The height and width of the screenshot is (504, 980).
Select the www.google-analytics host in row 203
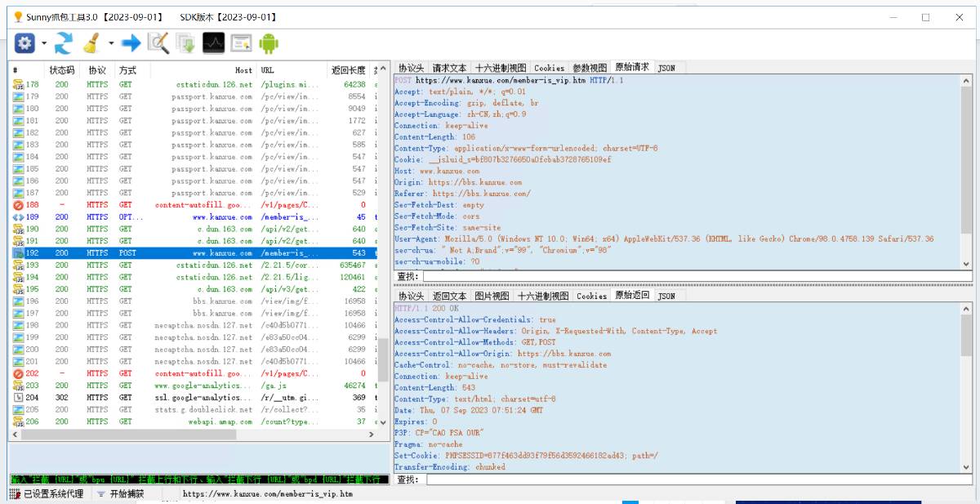203,386
